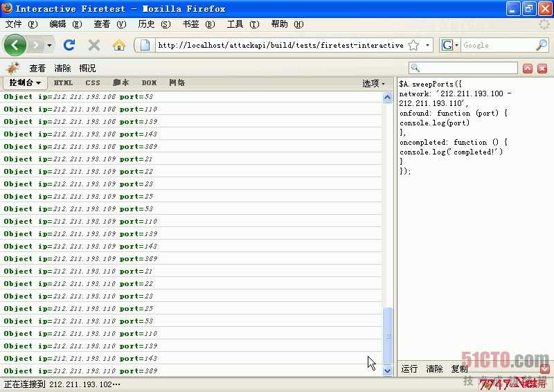Image resolution: width=554 pixels, height=392 pixels.
Task: Open the 帮助 (Help) menu
Action: 287,24
